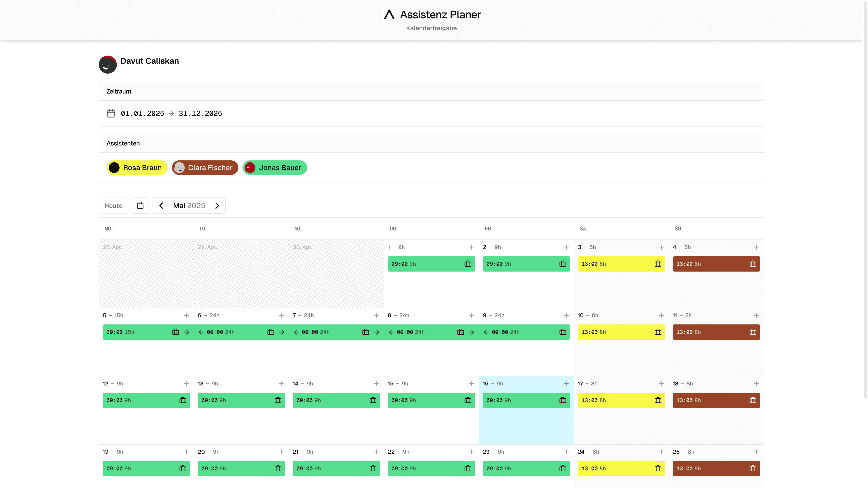Open the Mai 2025 month selector
This screenshot has width=868, height=488.
pos(189,205)
